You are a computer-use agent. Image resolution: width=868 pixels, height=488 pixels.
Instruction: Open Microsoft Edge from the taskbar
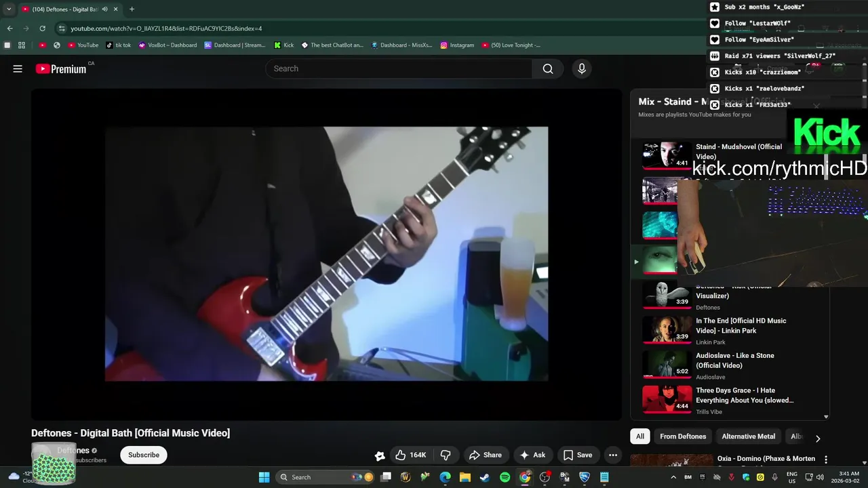[445, 477]
